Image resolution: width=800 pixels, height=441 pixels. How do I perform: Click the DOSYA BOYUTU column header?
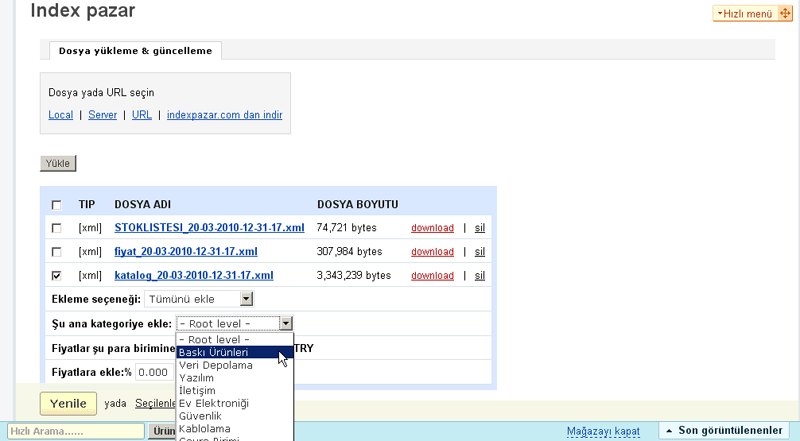click(358, 205)
